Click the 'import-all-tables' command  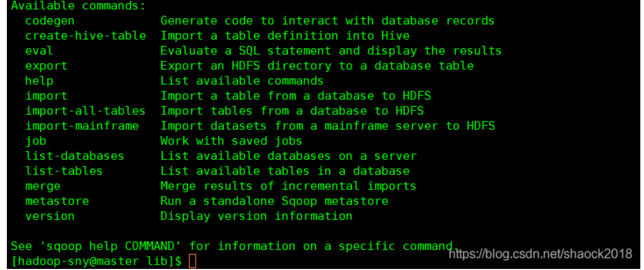86,111
